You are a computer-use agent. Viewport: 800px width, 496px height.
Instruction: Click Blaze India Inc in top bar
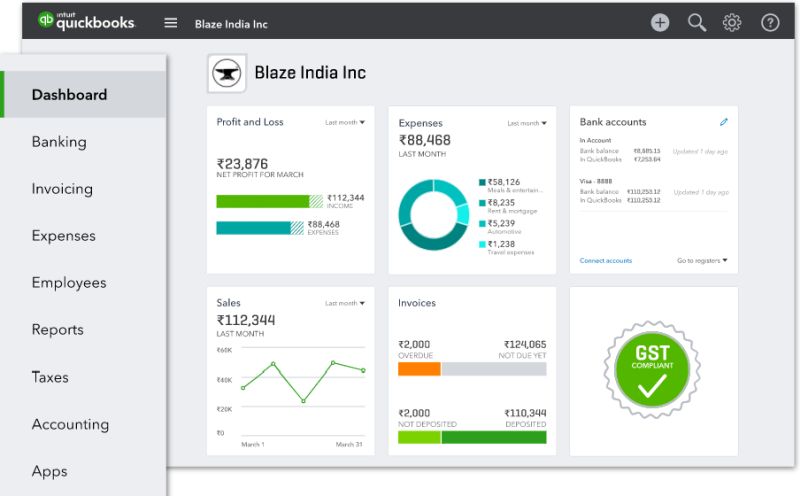pos(231,24)
